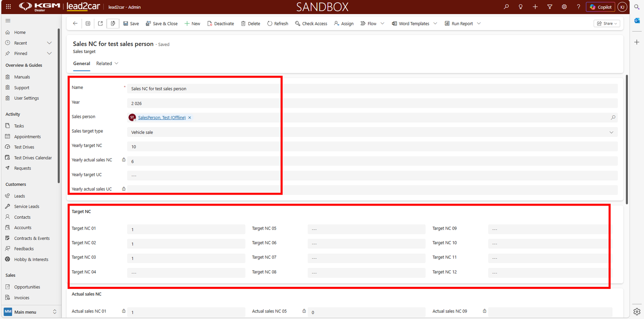This screenshot has width=644, height=319.
Task: Search the Sales person lookup
Action: (x=613, y=118)
